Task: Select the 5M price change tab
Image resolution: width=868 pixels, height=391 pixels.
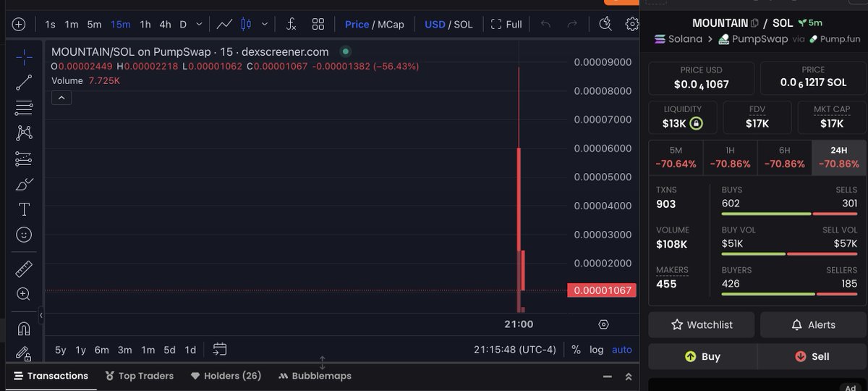Action: coord(676,158)
